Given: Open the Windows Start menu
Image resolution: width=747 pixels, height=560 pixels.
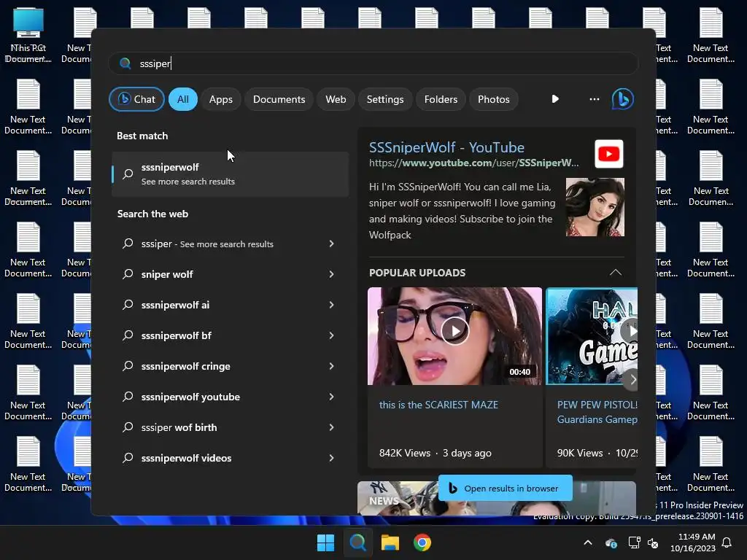Looking at the screenshot, I should click(326, 542).
